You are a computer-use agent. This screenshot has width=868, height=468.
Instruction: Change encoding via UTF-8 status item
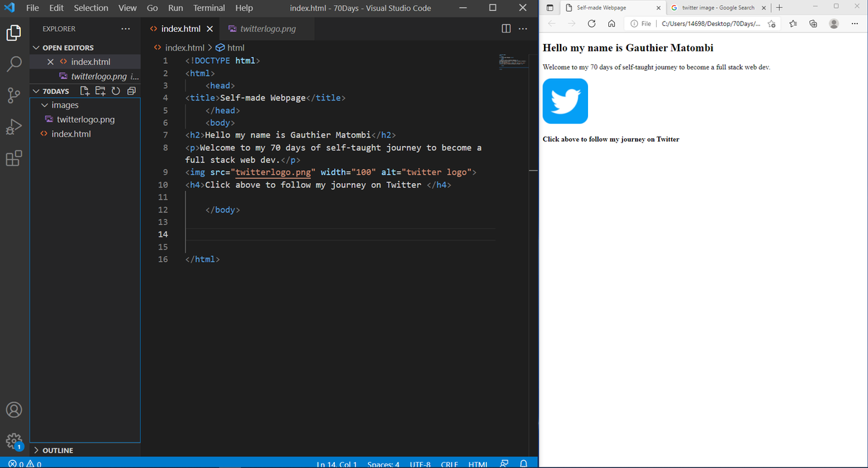(420, 463)
